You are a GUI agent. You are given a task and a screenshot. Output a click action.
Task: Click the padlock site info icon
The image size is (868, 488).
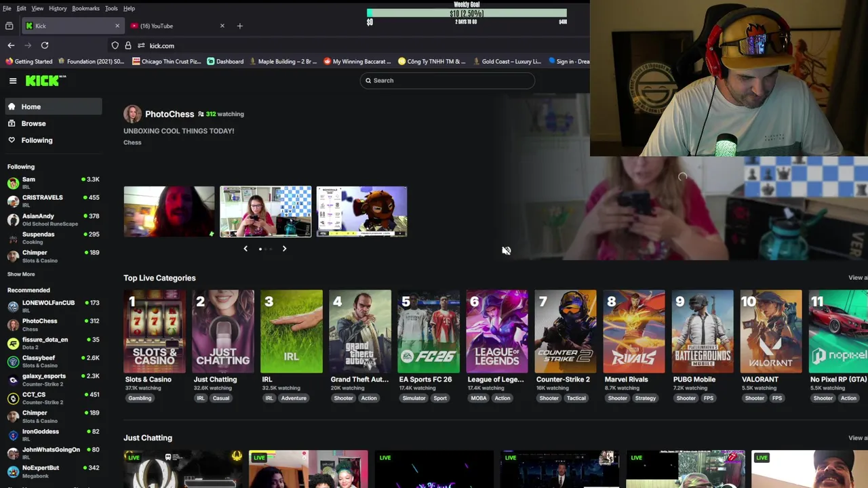point(127,45)
